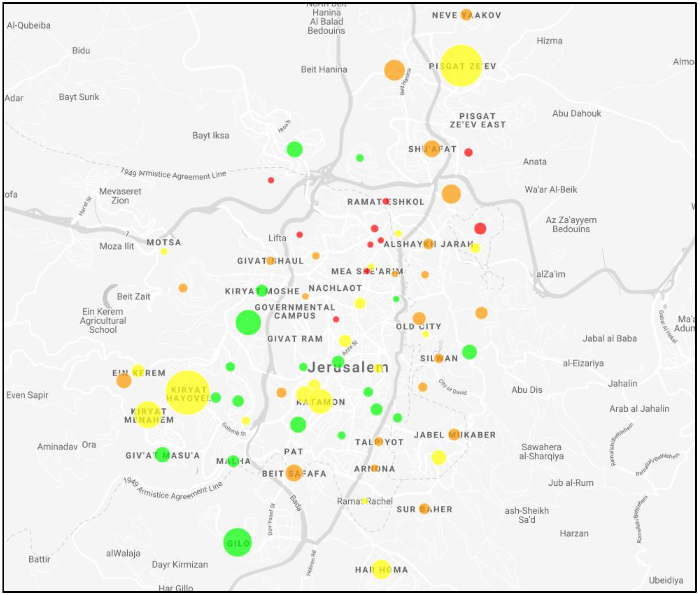Select the green marker on Malha

(233, 461)
